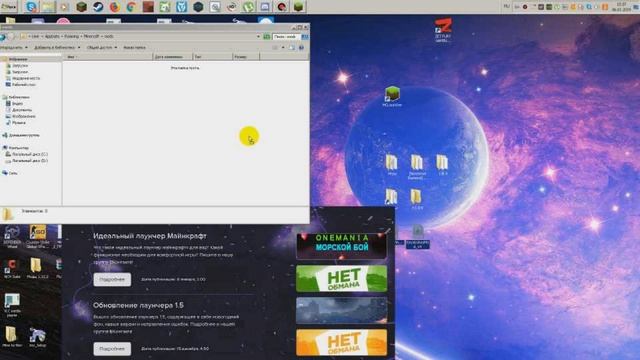Open the Общий доступ menu
Viewport: 640px width, 360px height.
pos(102,47)
